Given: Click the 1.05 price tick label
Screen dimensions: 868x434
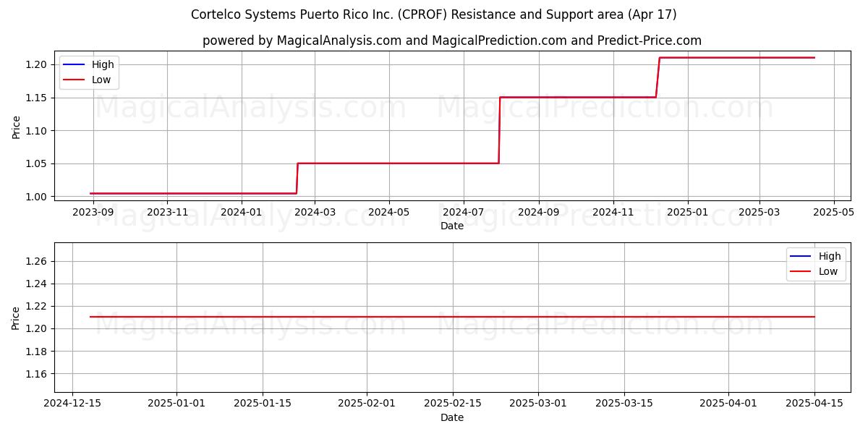Looking at the screenshot, I should [x=37, y=163].
